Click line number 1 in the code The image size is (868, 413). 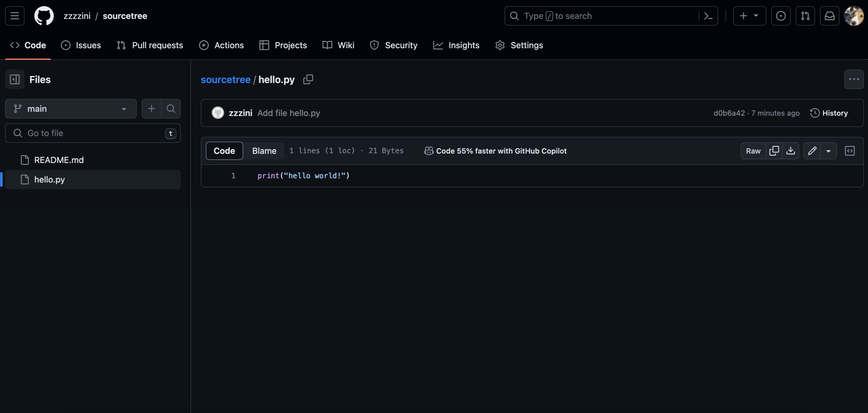233,176
